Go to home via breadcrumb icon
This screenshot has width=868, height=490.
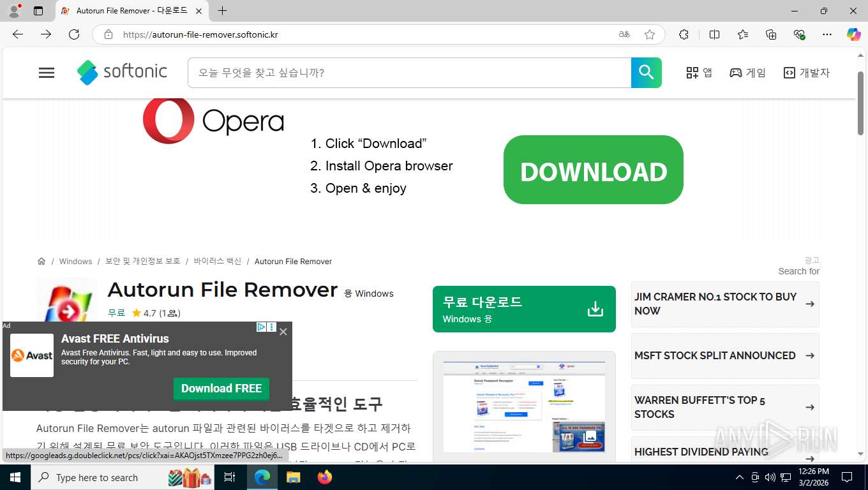[41, 261]
